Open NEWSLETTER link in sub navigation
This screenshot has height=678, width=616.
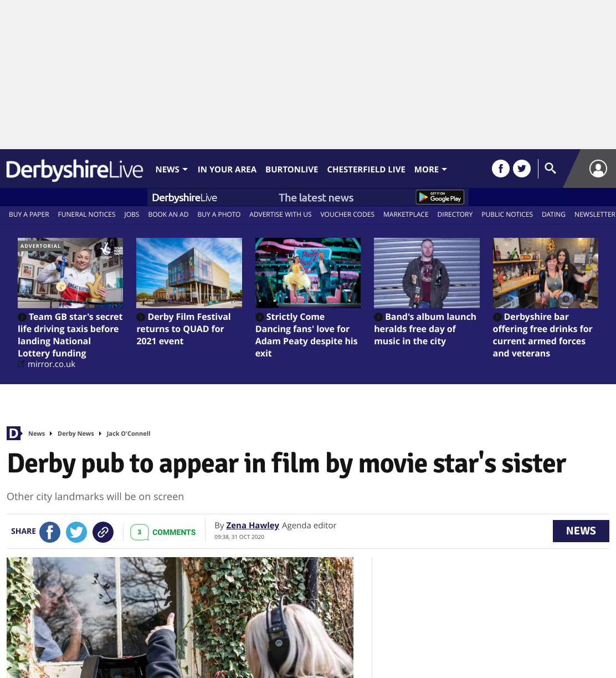(x=595, y=215)
